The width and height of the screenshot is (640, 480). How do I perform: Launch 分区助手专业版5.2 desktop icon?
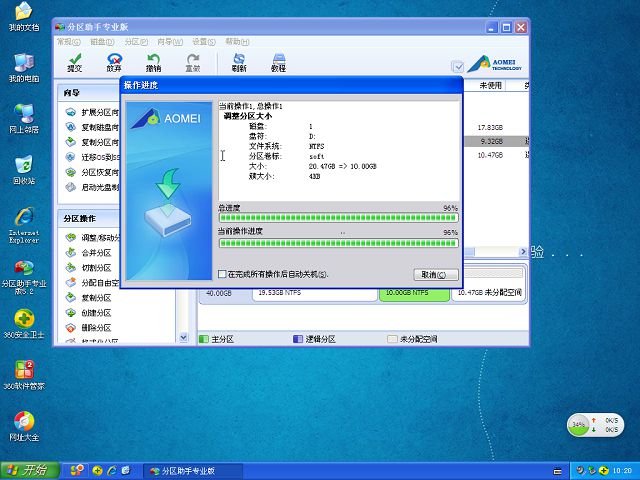(24, 277)
